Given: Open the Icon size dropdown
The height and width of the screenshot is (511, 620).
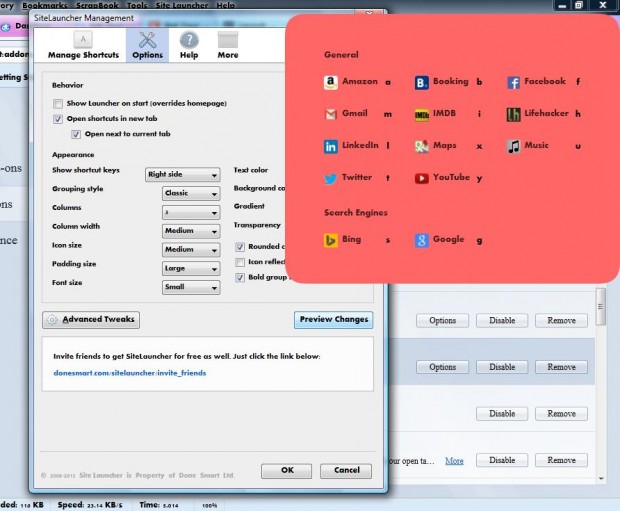Looking at the screenshot, I should coord(191,250).
